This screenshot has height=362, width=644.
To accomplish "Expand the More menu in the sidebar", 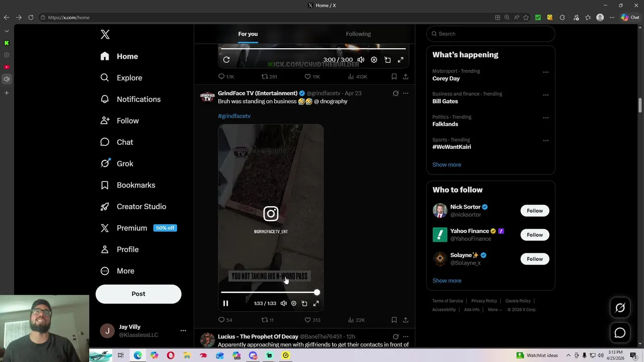I will tap(117, 271).
